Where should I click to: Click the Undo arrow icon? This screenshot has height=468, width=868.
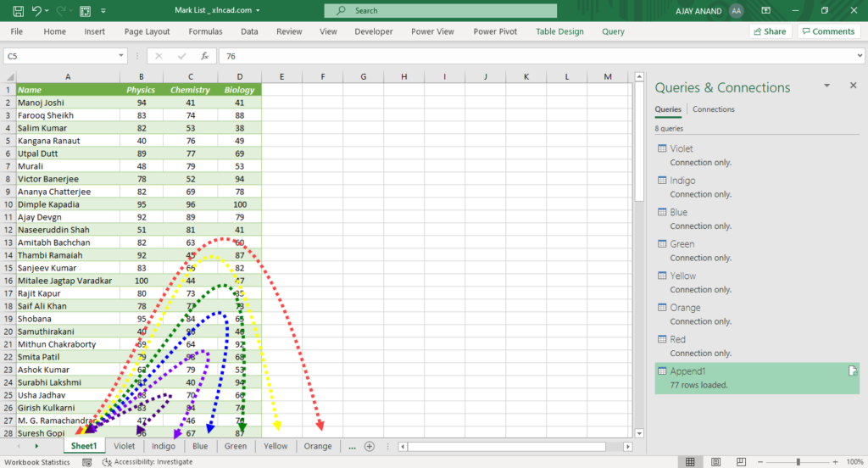(36, 10)
